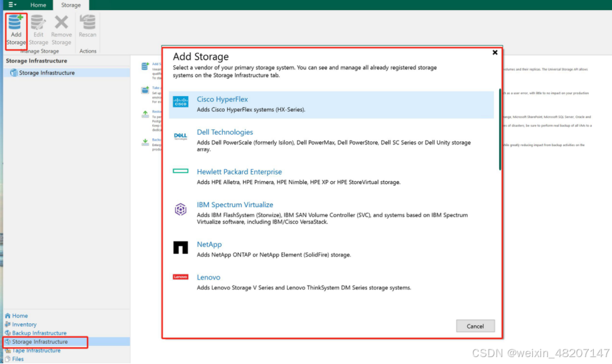Click the Tape Infrastructure navigation icon
Viewport: 612px width, 364px height.
(8, 350)
